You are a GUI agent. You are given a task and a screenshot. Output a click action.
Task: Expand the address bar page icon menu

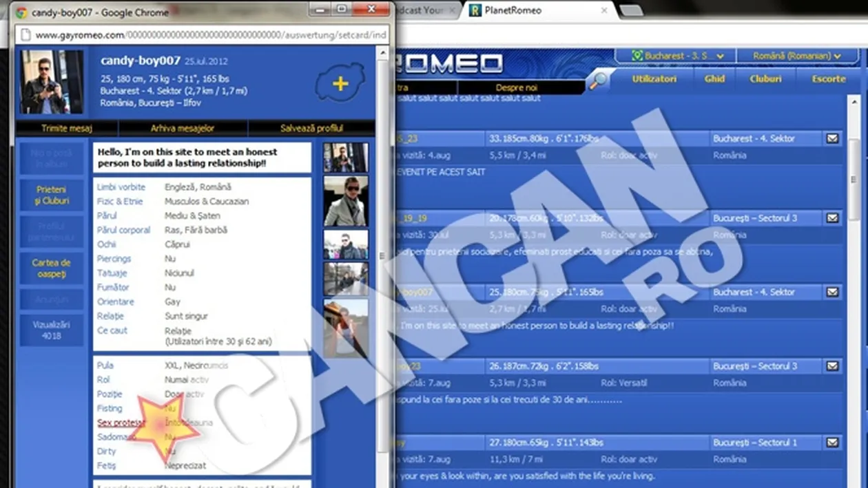point(26,34)
